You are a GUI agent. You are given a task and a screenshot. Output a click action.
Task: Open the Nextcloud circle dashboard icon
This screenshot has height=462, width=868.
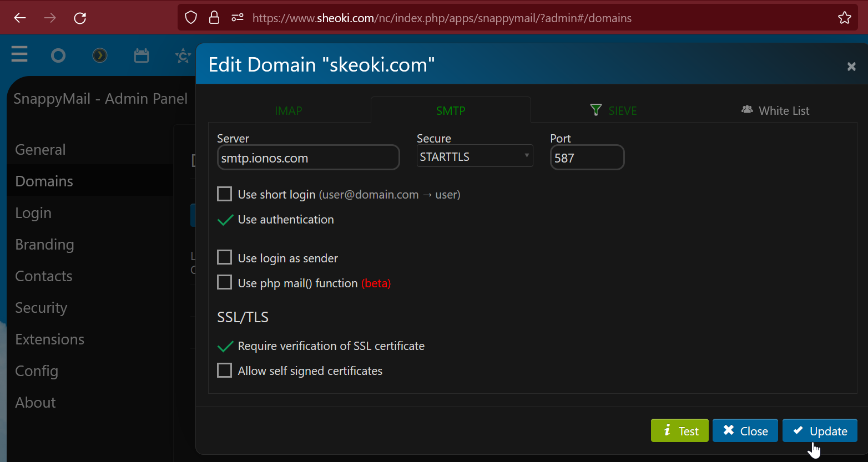[58, 55]
